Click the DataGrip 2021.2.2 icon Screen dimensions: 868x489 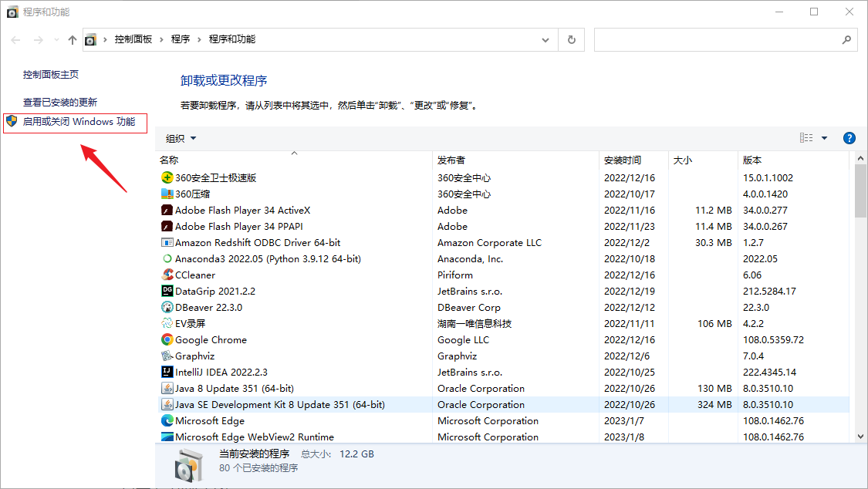(167, 291)
